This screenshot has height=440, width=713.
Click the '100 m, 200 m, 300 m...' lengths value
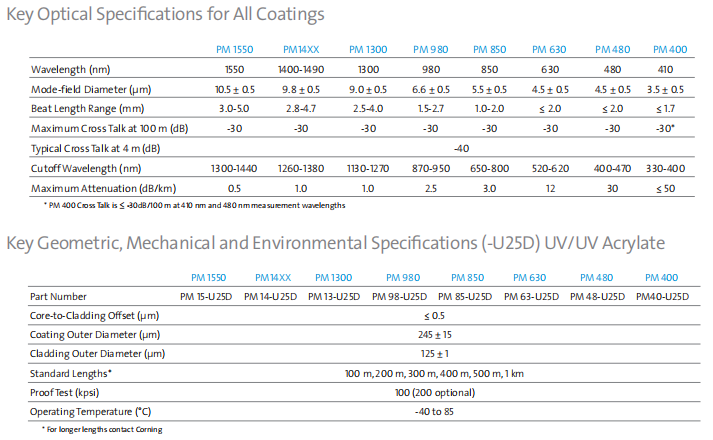[x=434, y=374]
